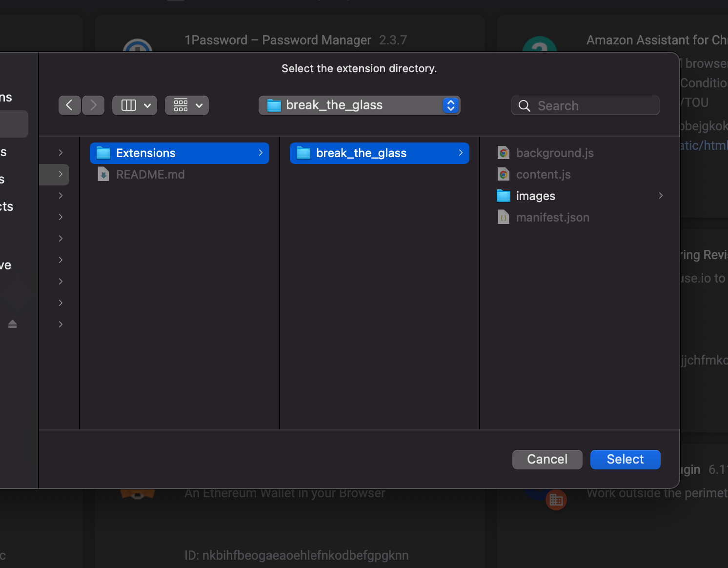Open the images folder

(535, 196)
